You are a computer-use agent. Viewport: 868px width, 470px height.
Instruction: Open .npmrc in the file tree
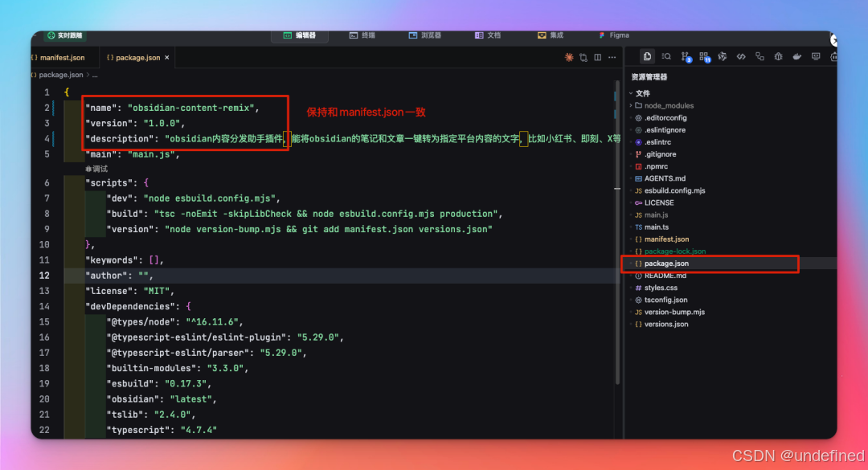(x=656, y=166)
